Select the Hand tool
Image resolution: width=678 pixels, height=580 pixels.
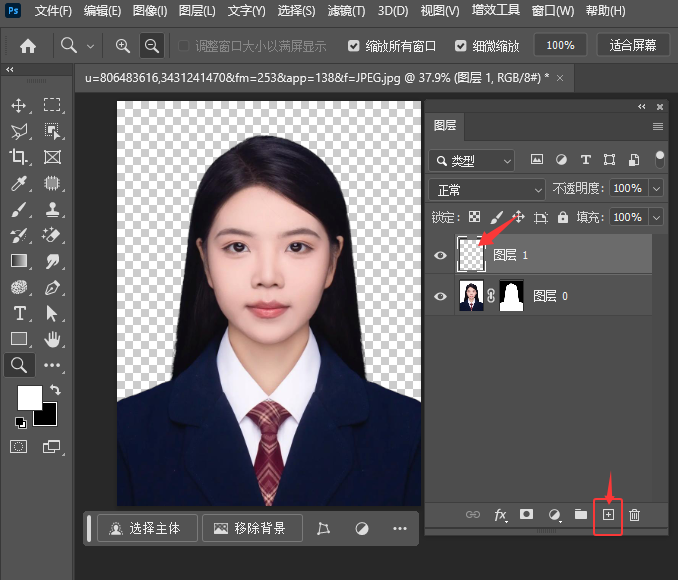pyautogui.click(x=52, y=339)
